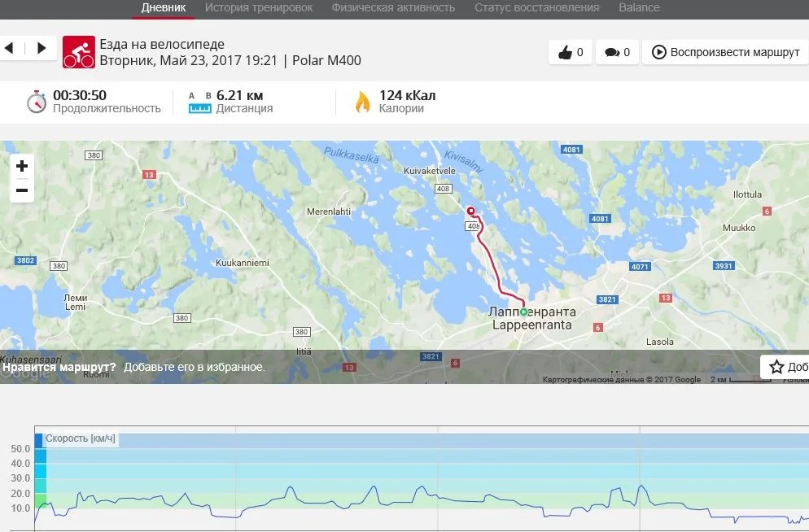Switch to Дневник tab
The width and height of the screenshot is (809, 532).
coord(164,8)
